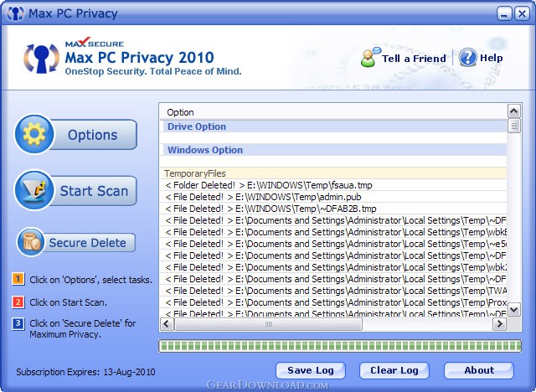Image resolution: width=536 pixels, height=392 pixels.
Task: Click the OneStop Security tagline text
Action: click(153, 71)
